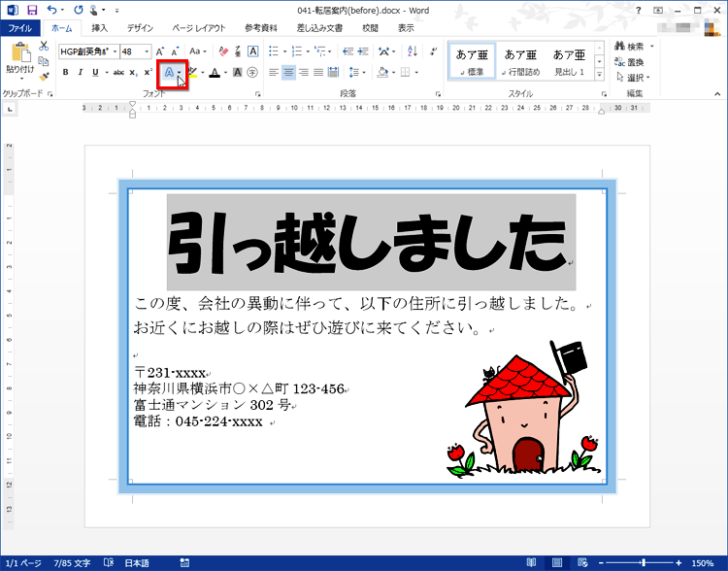Switch to the 差し込み文書 tab

click(x=319, y=28)
